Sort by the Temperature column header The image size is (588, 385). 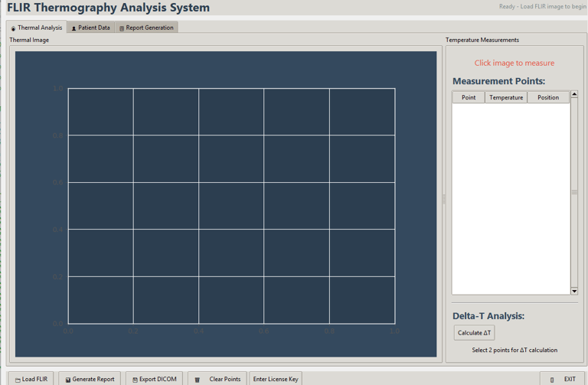click(x=506, y=97)
